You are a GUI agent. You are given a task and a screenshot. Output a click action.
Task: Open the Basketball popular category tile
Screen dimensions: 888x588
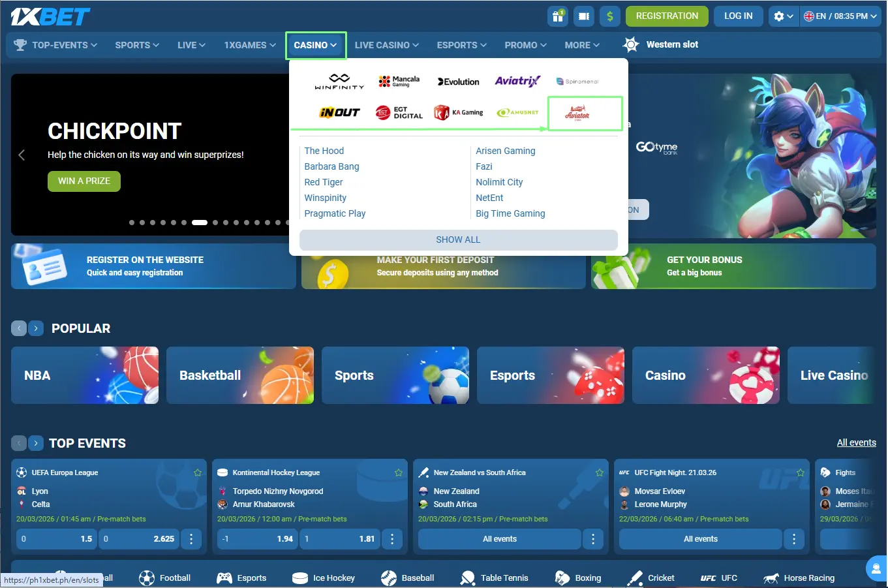(240, 375)
